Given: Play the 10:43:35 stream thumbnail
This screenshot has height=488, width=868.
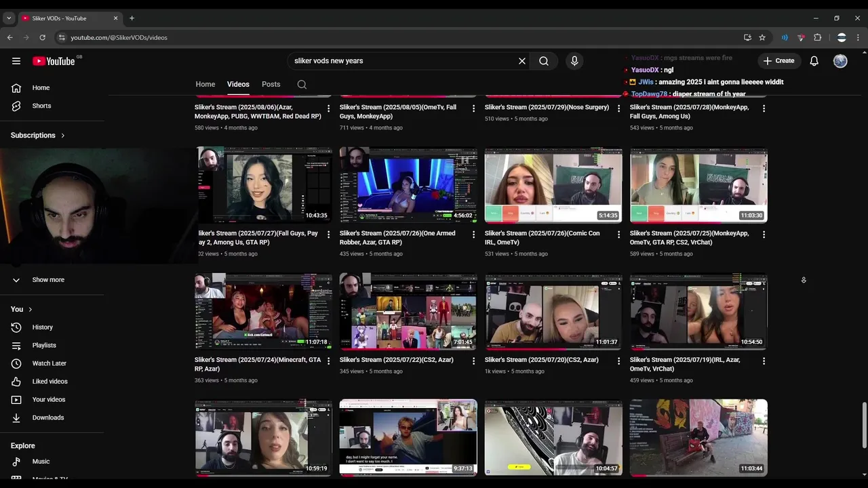Looking at the screenshot, I should pyautogui.click(x=263, y=185).
